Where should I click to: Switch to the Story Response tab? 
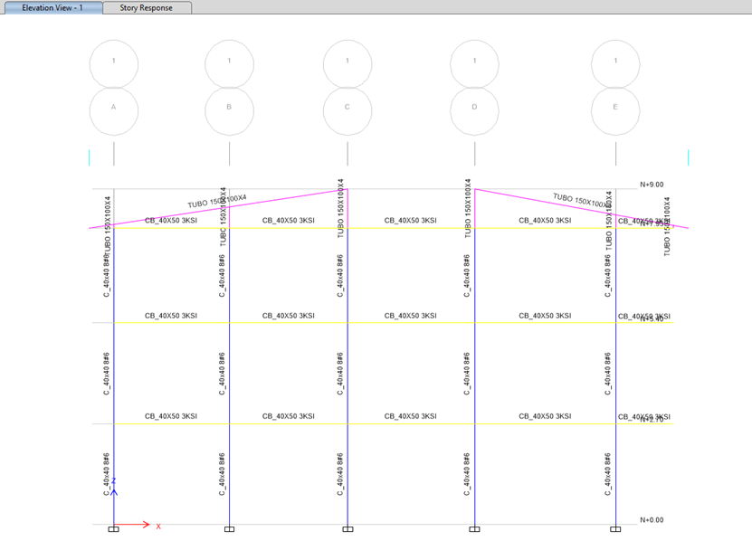click(x=147, y=7)
